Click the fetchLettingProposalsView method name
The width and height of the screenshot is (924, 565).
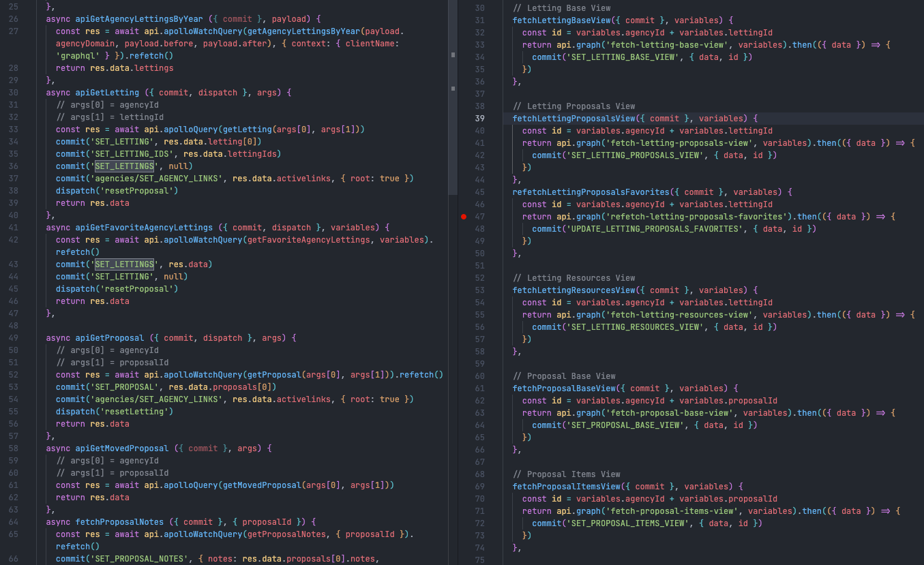[x=574, y=119]
